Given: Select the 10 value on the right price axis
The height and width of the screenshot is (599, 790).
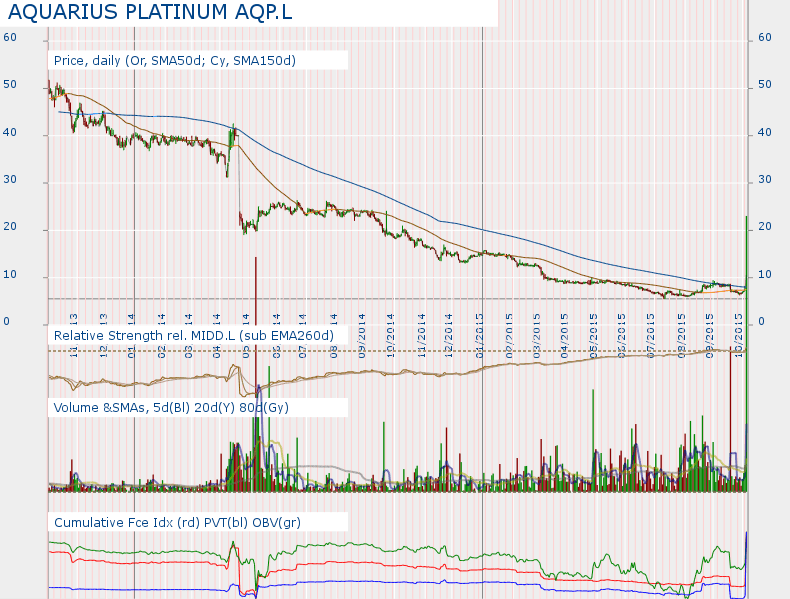Looking at the screenshot, I should (765, 275).
